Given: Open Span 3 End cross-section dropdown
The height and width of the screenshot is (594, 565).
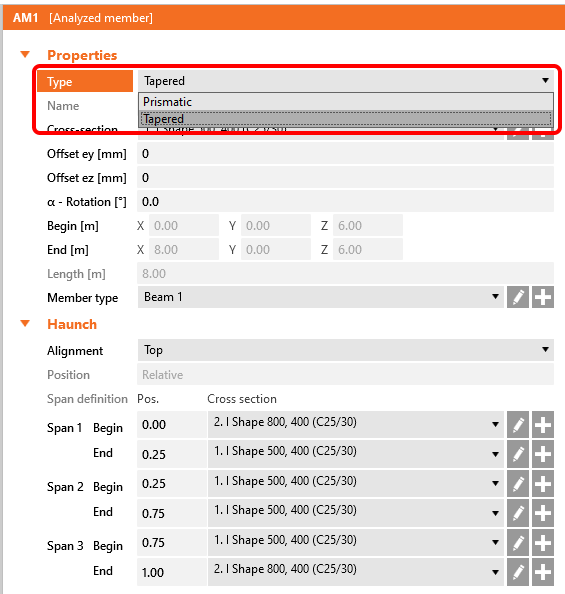Looking at the screenshot, I should 355,572.
